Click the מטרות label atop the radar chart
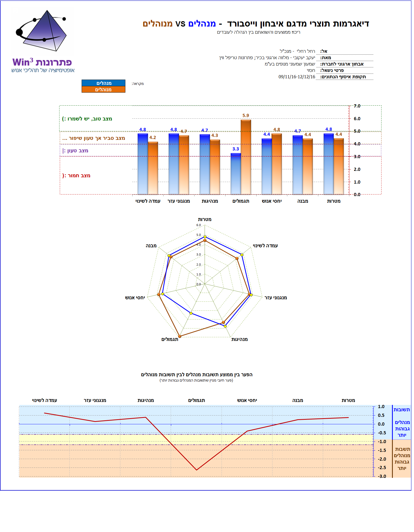Screen dimensions: 414x532 click(x=205, y=219)
